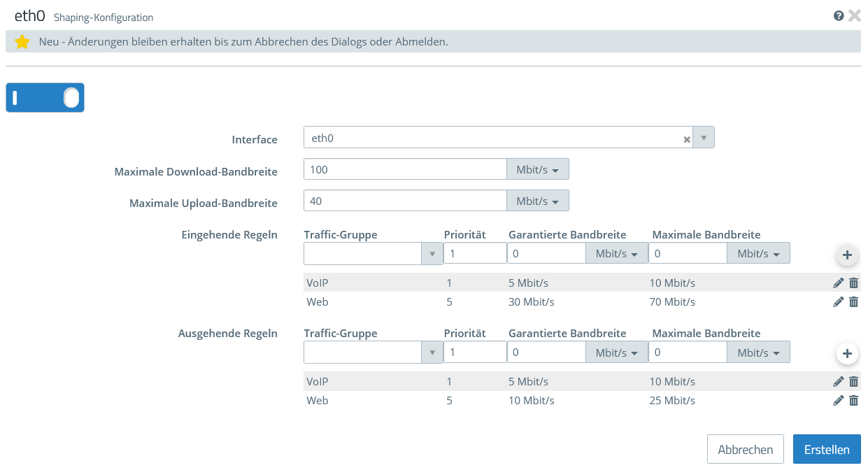Screen dimensions: 868x470
Task: Focus the Maximale Download-Bandbreite field
Action: point(405,170)
